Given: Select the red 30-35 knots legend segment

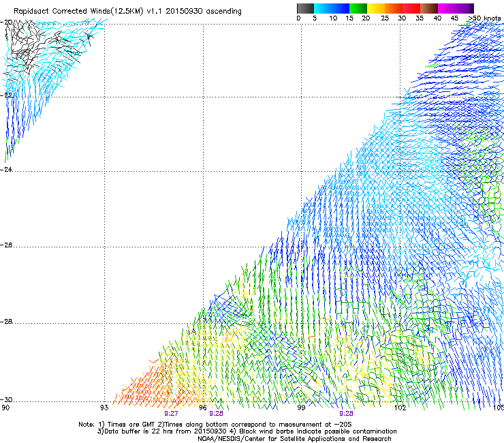Looking at the screenshot, I should pos(411,8).
